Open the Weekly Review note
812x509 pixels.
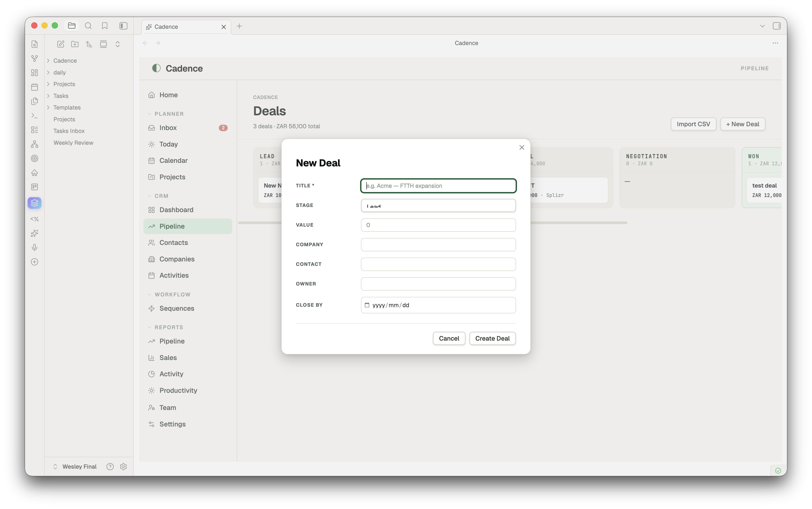point(73,143)
